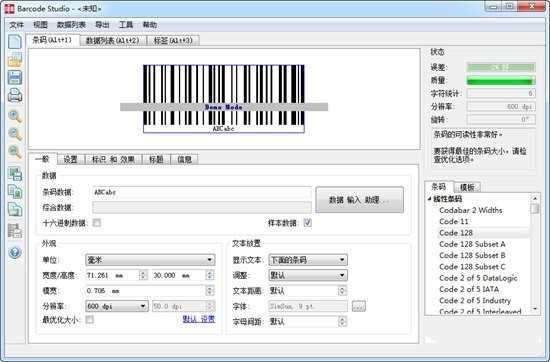Image resolution: width=550 pixels, height=362 pixels.
Task: Select the 标题 tab
Action: point(156,160)
